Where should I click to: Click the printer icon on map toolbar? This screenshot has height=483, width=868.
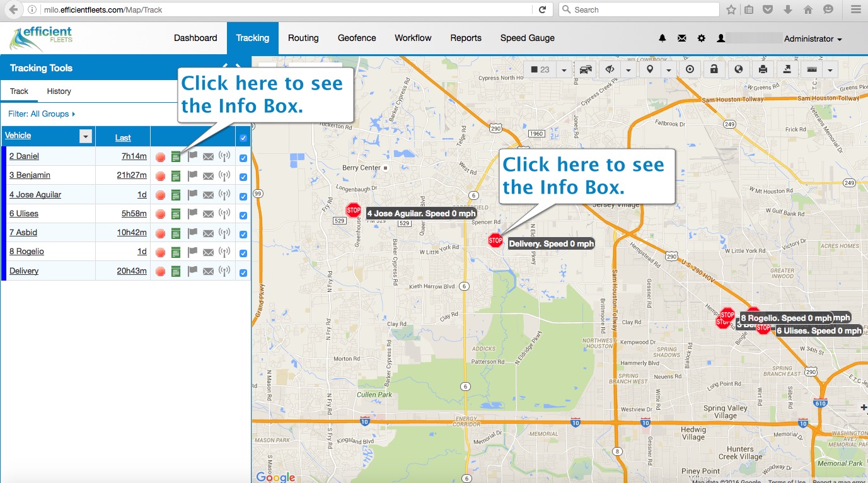tap(763, 69)
